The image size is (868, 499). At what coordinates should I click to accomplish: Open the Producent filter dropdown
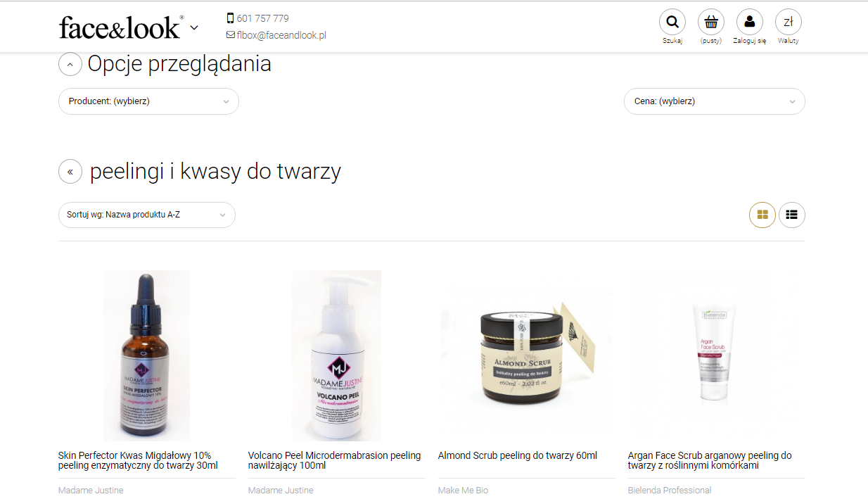click(148, 101)
